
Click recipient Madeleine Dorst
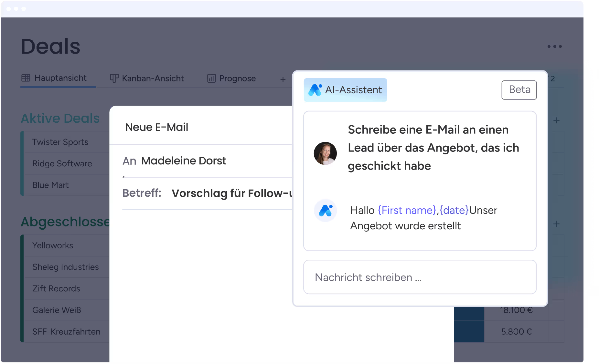(184, 161)
